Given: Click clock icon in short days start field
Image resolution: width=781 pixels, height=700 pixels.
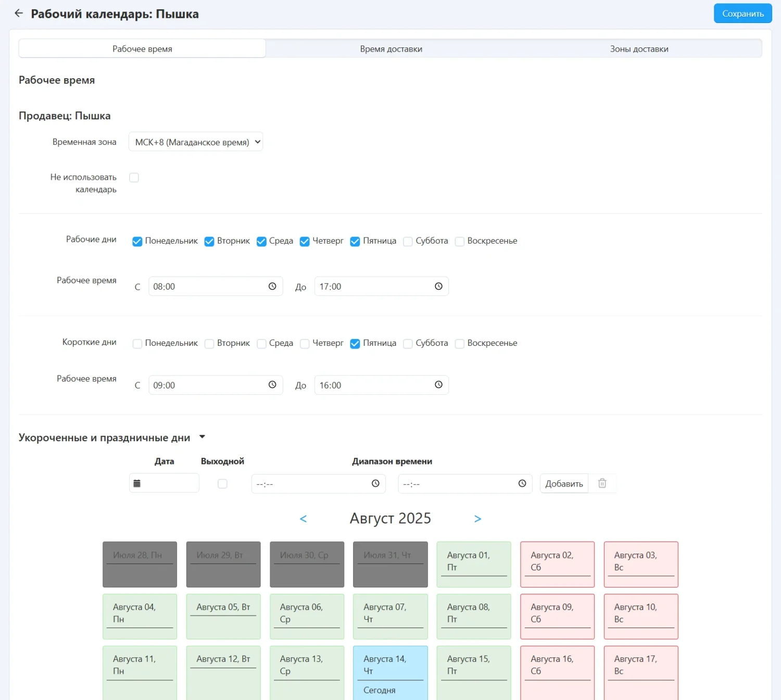Looking at the screenshot, I should [x=272, y=385].
